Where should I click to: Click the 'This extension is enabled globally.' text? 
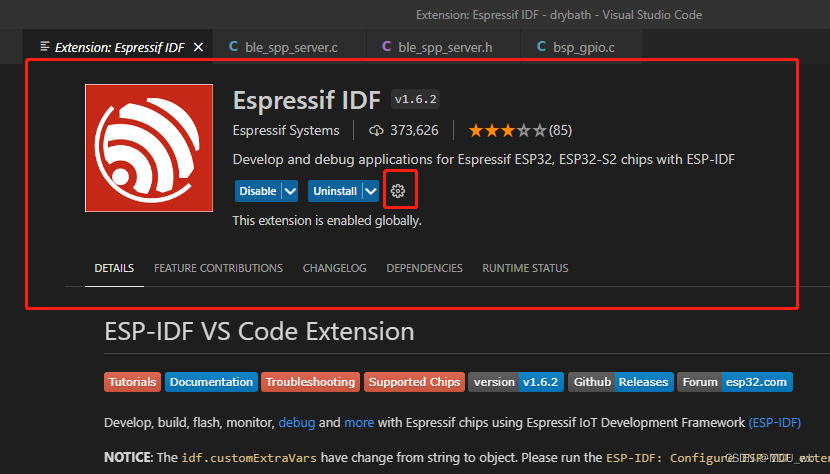[327, 221]
